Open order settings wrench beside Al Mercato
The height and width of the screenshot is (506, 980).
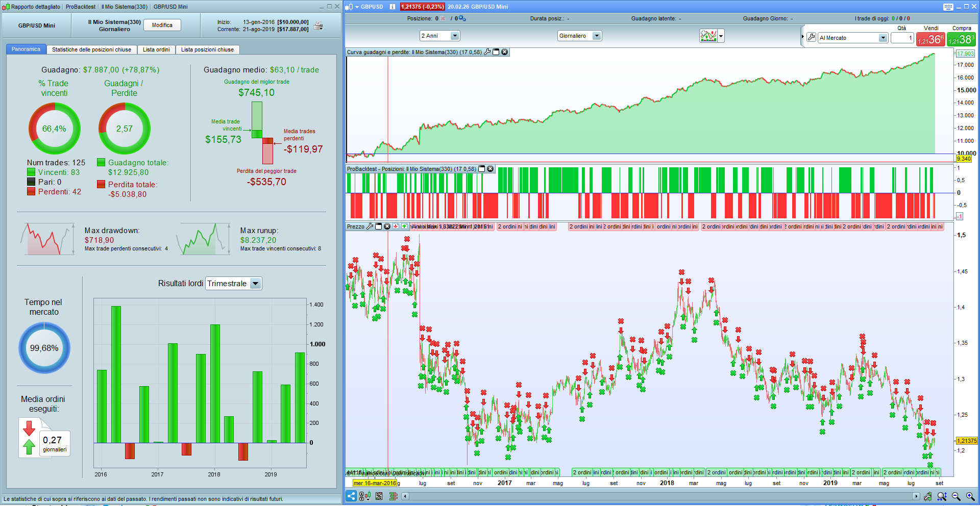pos(811,37)
